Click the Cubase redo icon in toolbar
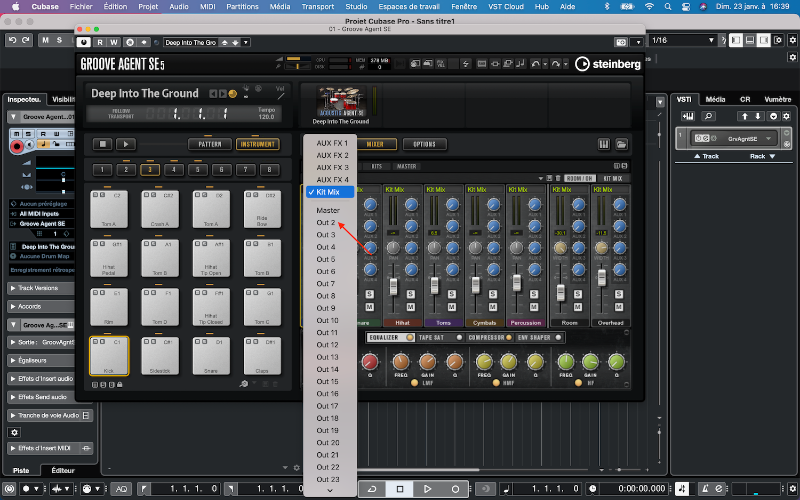Image resolution: width=800 pixels, height=500 pixels. pyautogui.click(x=26, y=40)
